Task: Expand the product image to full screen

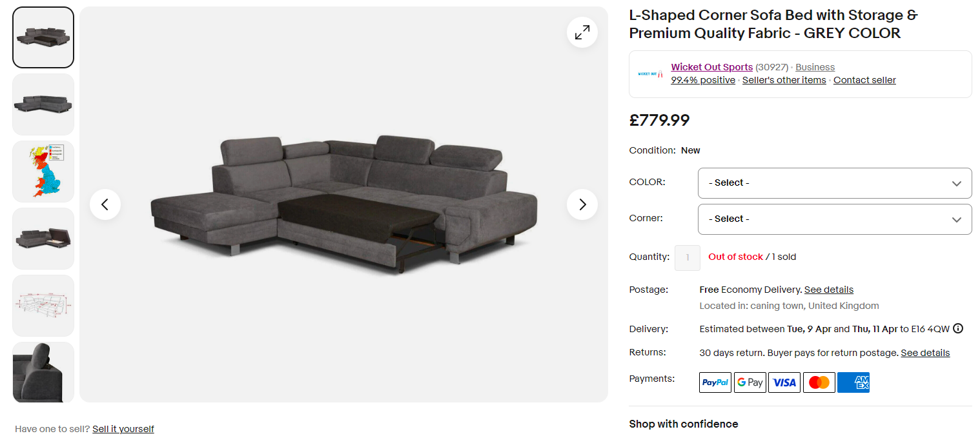Action: 582,32
